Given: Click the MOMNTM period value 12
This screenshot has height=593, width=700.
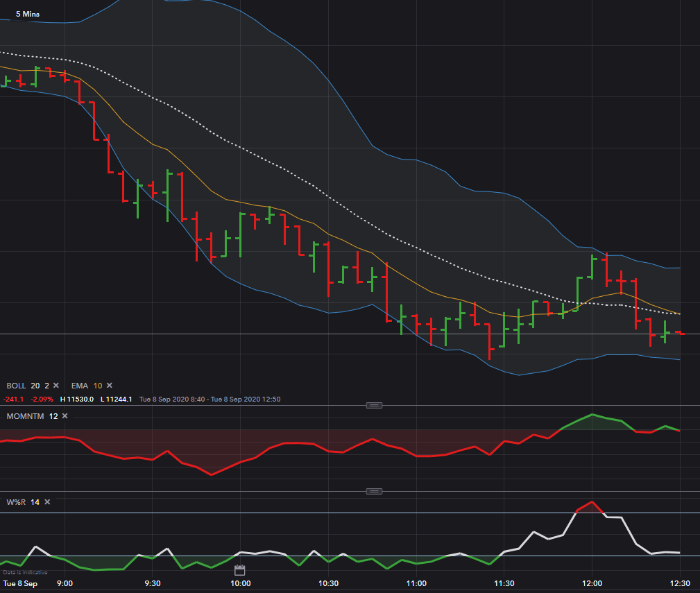Looking at the screenshot, I should point(53,416).
